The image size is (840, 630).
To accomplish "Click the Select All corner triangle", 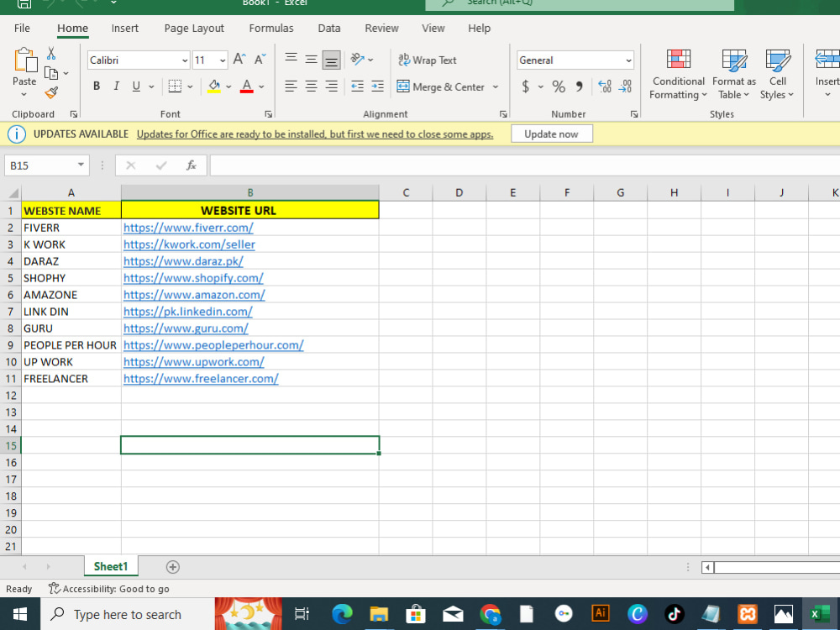I will [13, 193].
